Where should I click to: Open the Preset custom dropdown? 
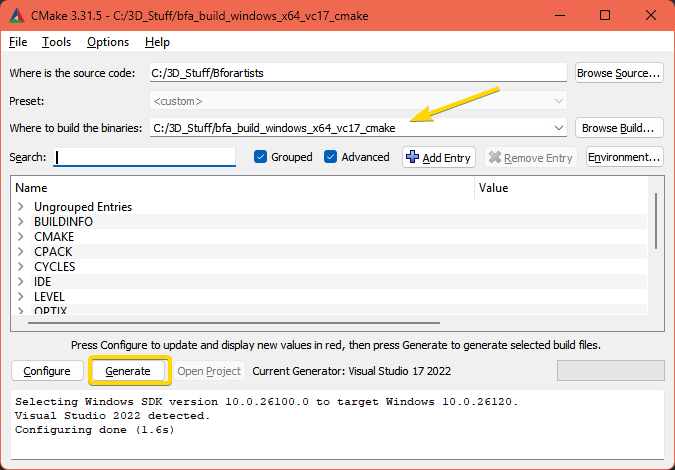pyautogui.click(x=358, y=101)
